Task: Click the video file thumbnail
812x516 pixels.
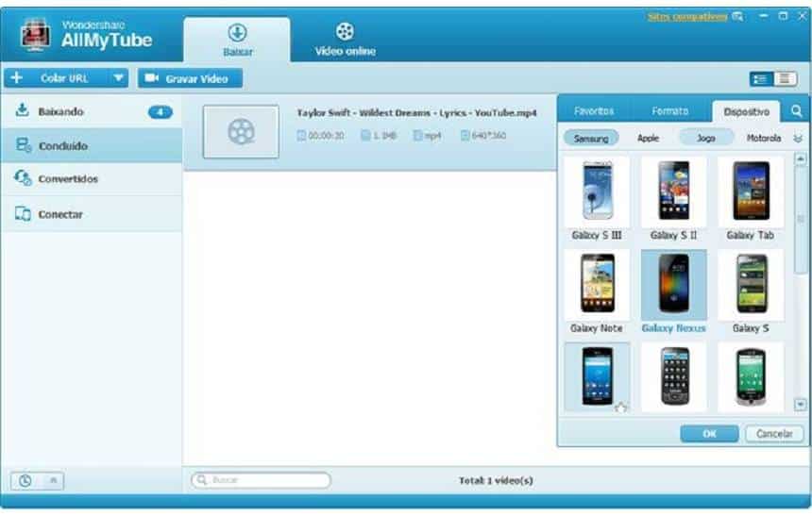Action: pyautogui.click(x=241, y=132)
